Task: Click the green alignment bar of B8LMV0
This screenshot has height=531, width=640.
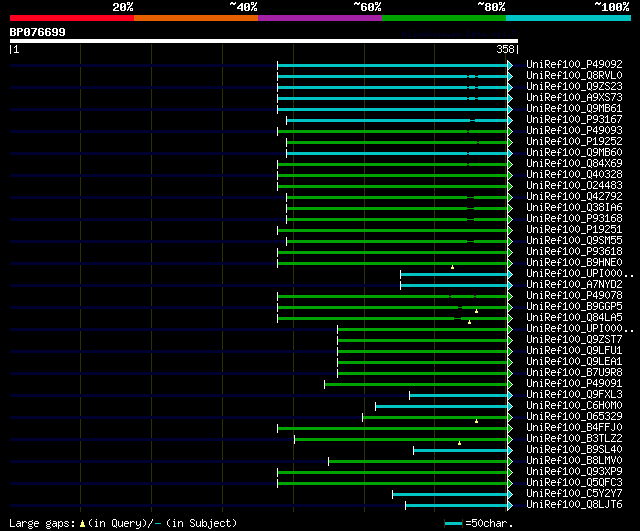Action: coord(418,462)
